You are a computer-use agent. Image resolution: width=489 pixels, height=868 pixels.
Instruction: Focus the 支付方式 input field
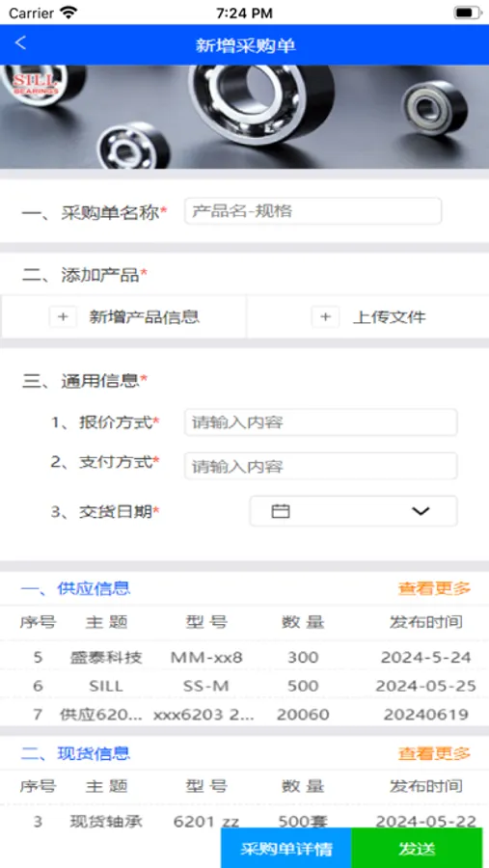pyautogui.click(x=321, y=466)
